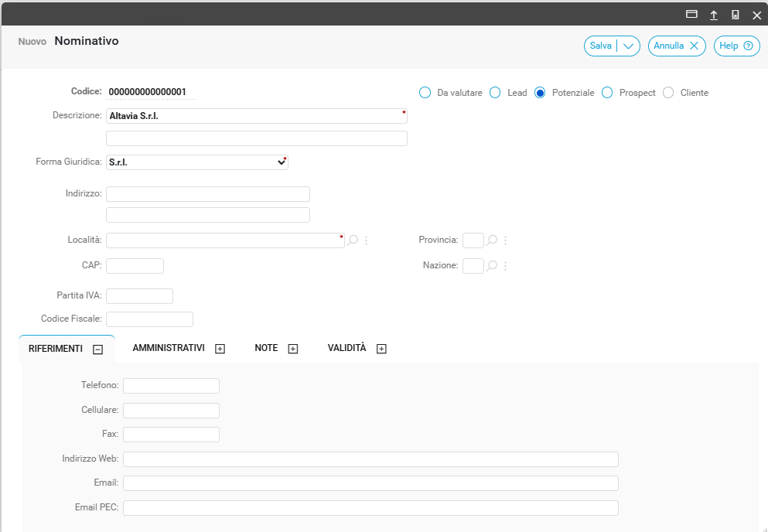Open the three-dot menu beside Provincia
The width and height of the screenshot is (768, 532).
(x=505, y=240)
